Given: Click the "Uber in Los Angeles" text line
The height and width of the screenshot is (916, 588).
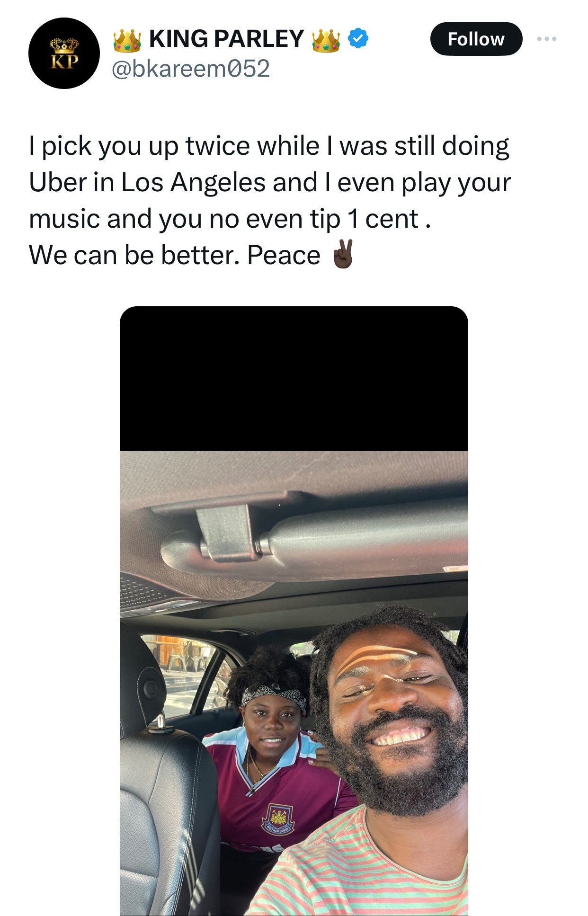Looking at the screenshot, I should pyautogui.click(x=270, y=182).
